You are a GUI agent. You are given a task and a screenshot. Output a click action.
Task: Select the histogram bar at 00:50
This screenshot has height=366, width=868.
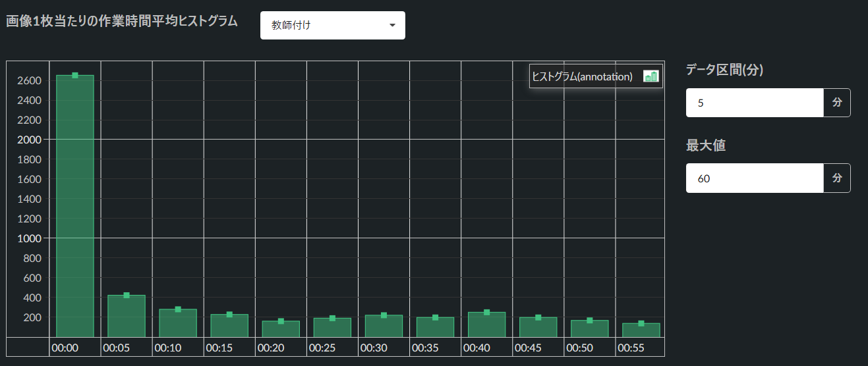[x=589, y=328]
